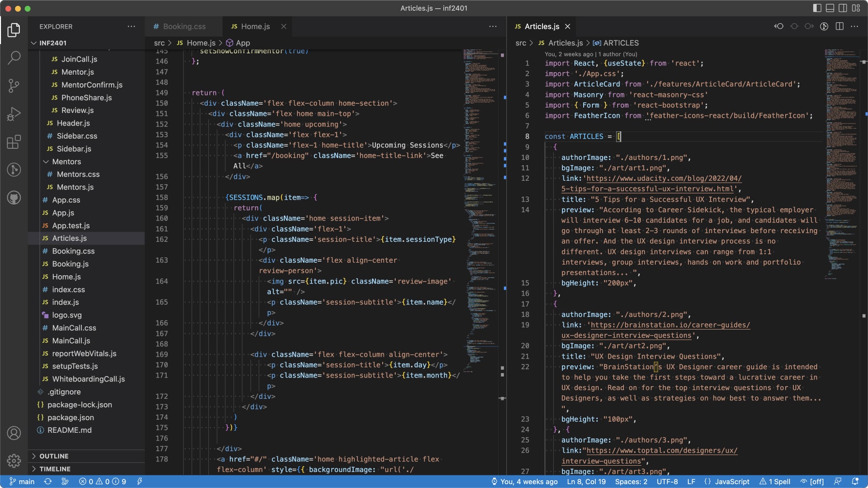Expand the OUTLINE section
Viewport: 868px width, 488px height.
pos(54,456)
